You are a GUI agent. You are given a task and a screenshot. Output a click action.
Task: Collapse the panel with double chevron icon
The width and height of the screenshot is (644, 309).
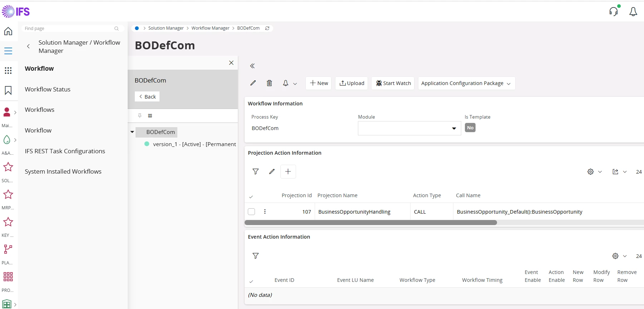pos(252,66)
